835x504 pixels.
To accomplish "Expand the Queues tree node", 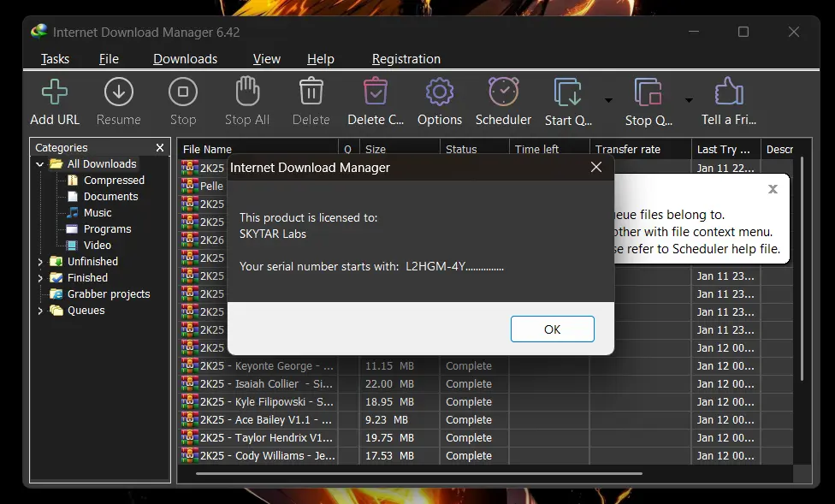I will (x=40, y=311).
